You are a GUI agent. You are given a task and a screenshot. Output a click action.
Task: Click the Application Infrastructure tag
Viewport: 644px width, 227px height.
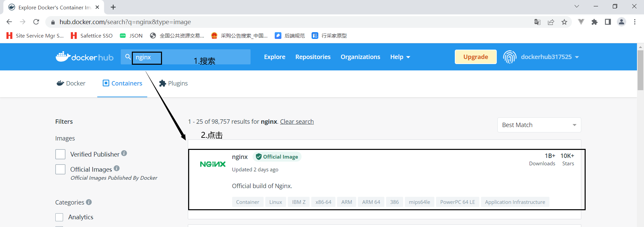(515, 202)
